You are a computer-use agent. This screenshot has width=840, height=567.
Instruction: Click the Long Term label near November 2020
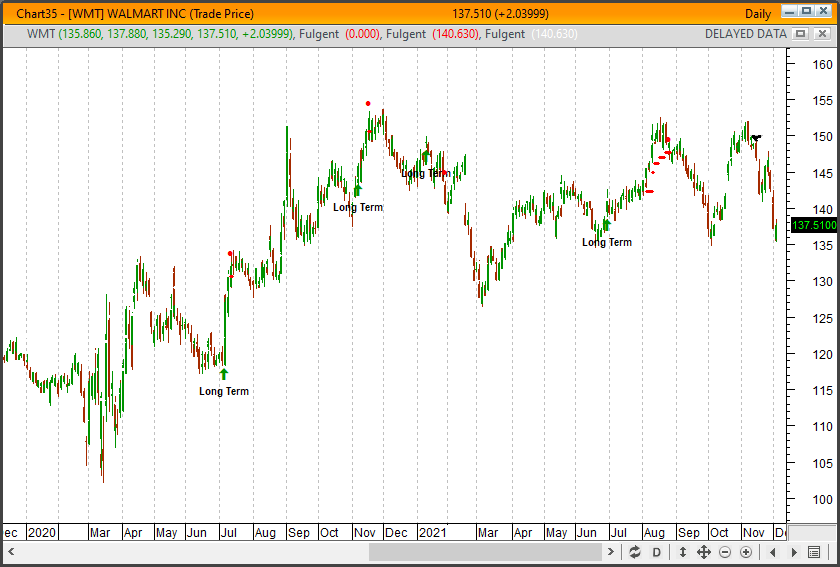tap(358, 207)
